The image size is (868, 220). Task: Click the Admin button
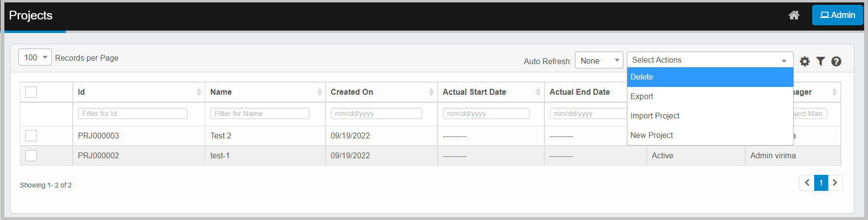pyautogui.click(x=837, y=15)
